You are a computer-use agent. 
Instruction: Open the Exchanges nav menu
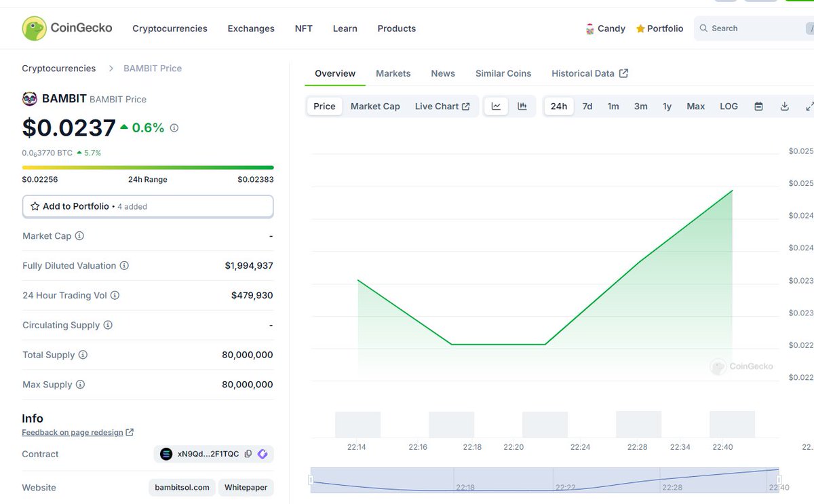pyautogui.click(x=251, y=28)
